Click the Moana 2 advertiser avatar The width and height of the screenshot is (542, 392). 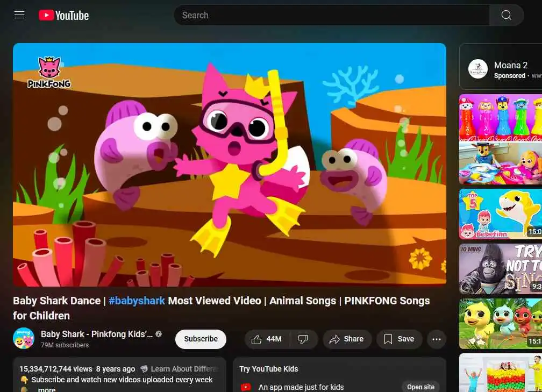pos(477,69)
